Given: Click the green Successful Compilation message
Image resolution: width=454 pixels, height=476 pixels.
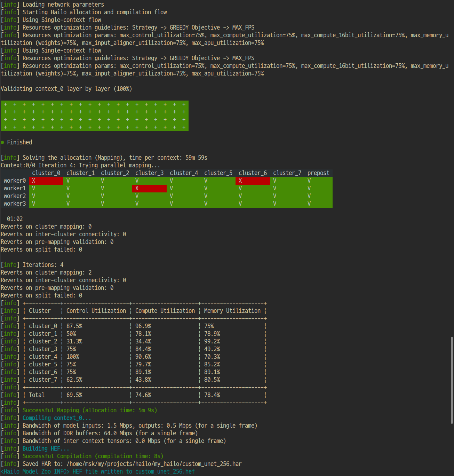Looking at the screenshot, I should click(93, 456).
